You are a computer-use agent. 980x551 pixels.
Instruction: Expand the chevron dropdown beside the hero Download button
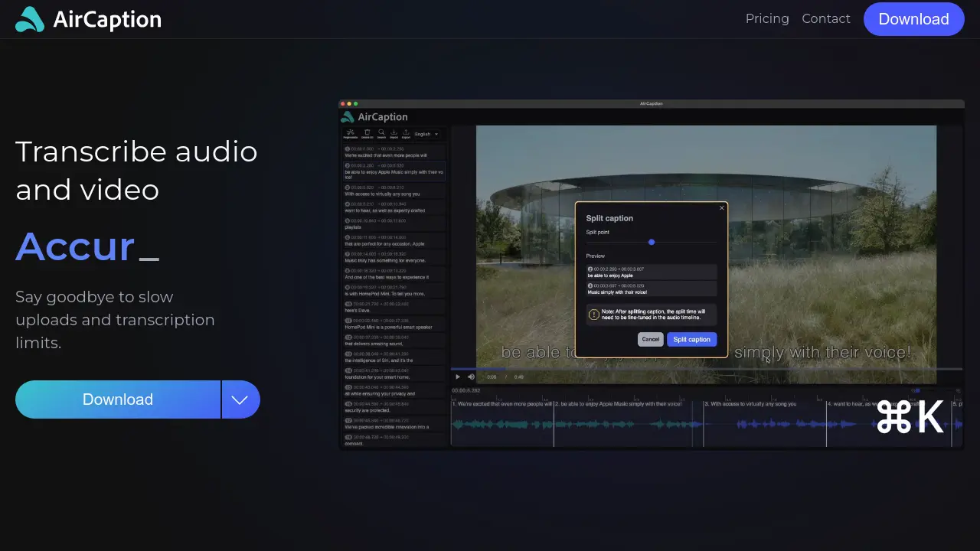(x=240, y=399)
